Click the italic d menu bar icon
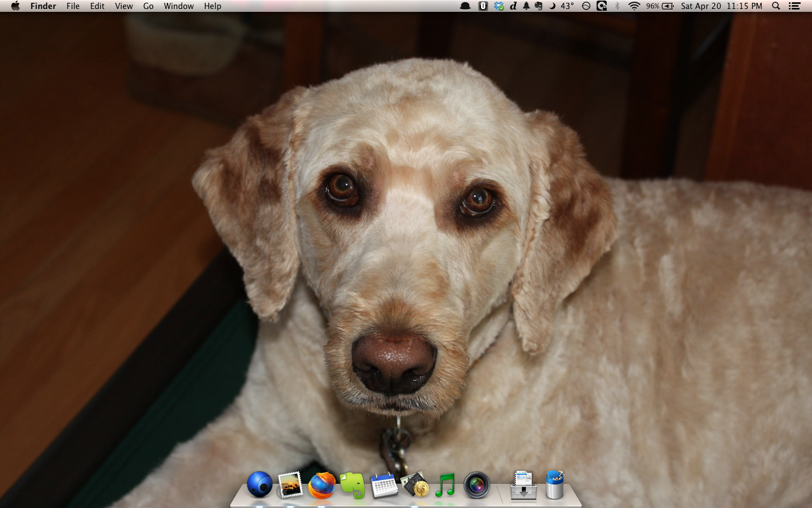Screen dimensions: 812x508 click(513, 6)
